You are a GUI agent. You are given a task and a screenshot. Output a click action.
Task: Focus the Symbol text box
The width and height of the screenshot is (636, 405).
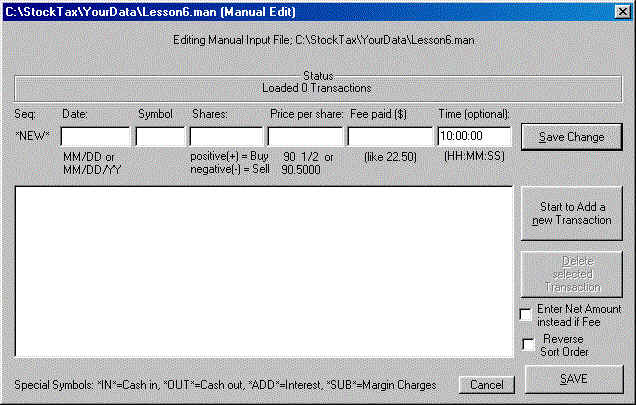160,136
